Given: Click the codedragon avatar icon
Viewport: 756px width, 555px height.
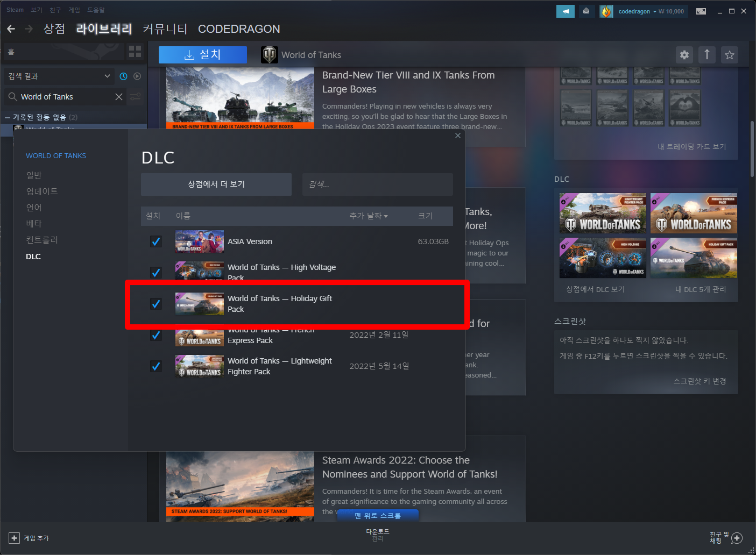Looking at the screenshot, I should click(x=606, y=11).
